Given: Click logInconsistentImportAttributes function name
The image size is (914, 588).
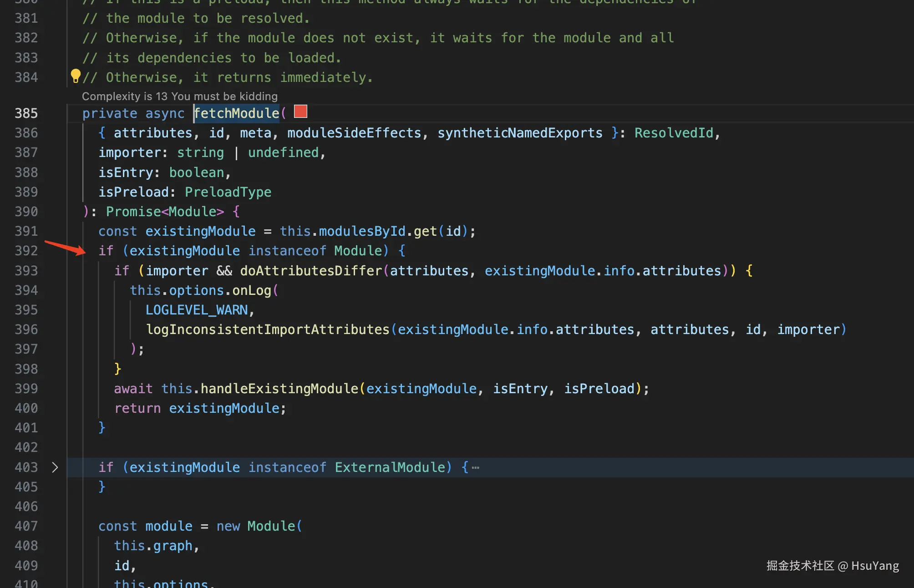Looking at the screenshot, I should tap(268, 329).
